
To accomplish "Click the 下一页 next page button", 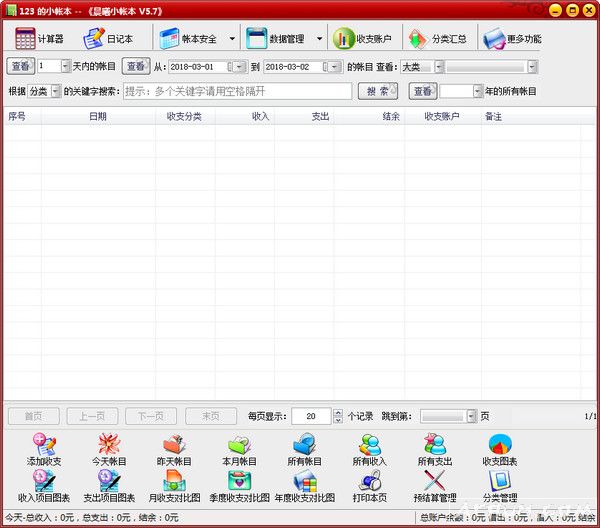I will pos(151,416).
